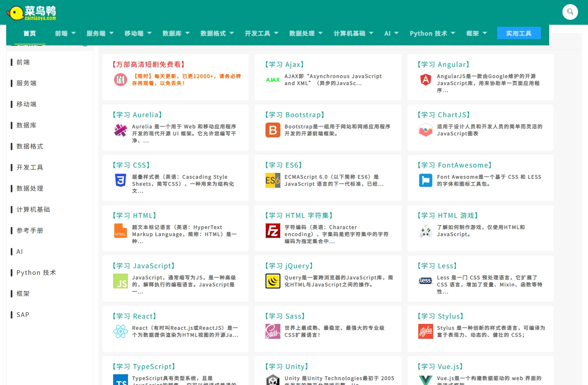This screenshot has width=588, height=385.
Task: Click the Sass pink icon
Action: click(273, 331)
